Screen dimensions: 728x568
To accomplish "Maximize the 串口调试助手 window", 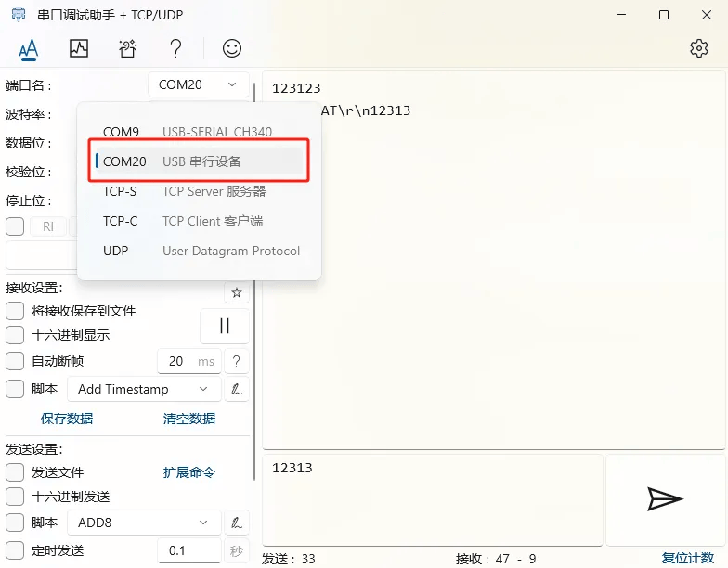I will pos(664,15).
